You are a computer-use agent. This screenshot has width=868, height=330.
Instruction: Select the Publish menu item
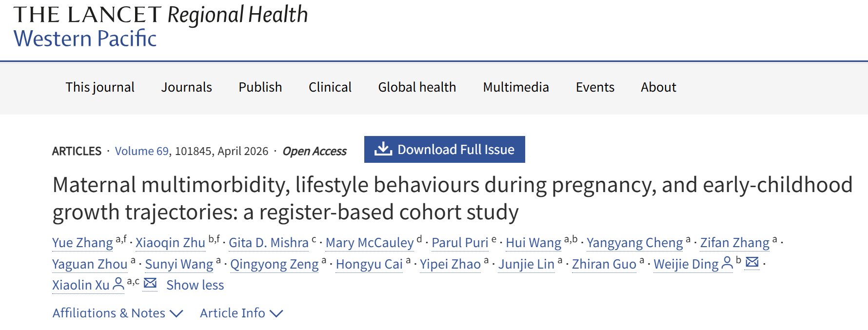tap(260, 87)
